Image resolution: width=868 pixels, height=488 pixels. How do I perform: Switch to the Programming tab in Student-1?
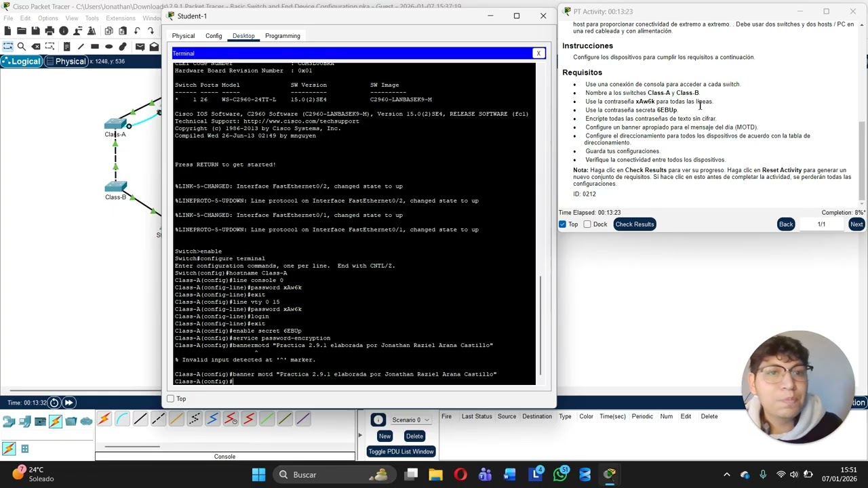point(283,36)
